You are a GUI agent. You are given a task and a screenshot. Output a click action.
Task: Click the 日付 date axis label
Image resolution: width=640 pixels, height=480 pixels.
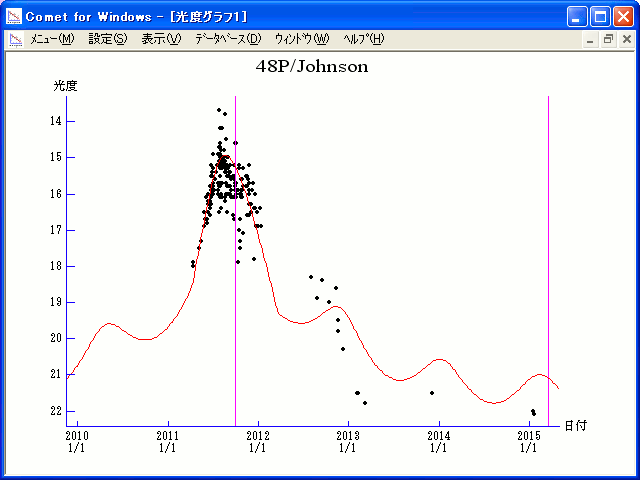(x=575, y=425)
